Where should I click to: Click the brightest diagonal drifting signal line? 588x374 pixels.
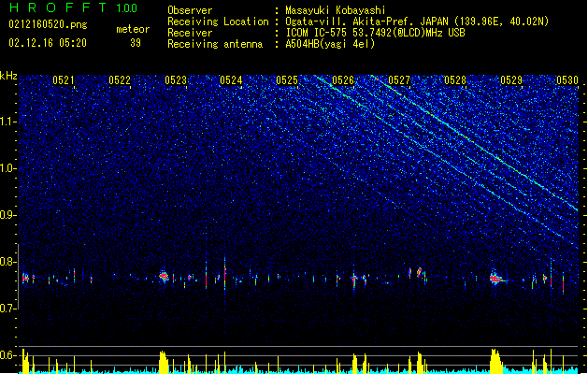coord(474,143)
